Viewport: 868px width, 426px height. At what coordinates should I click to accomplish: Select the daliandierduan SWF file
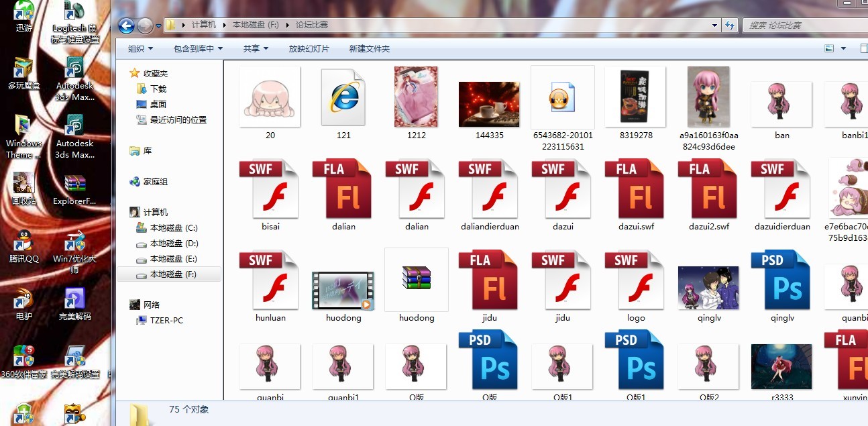click(490, 195)
